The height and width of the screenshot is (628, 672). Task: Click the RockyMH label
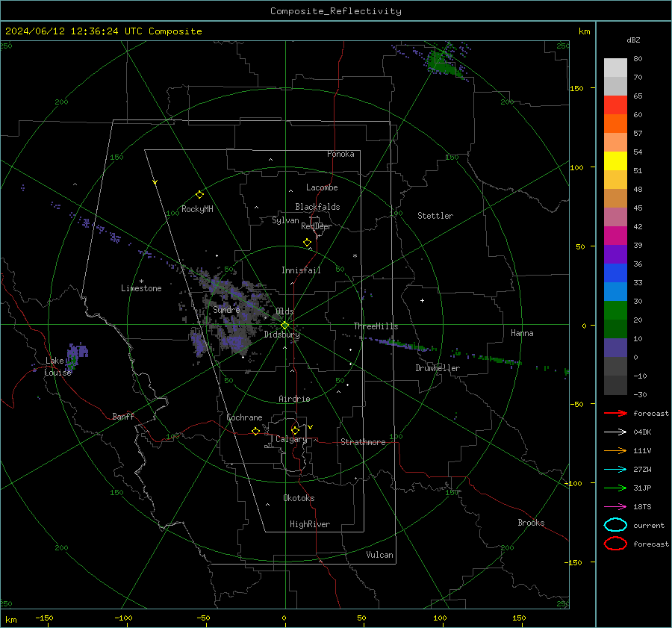(197, 209)
